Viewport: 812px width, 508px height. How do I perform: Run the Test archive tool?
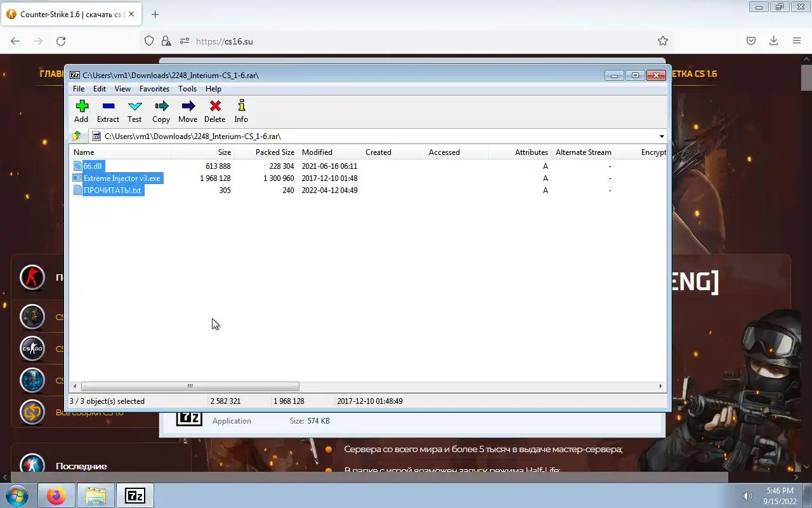point(134,106)
